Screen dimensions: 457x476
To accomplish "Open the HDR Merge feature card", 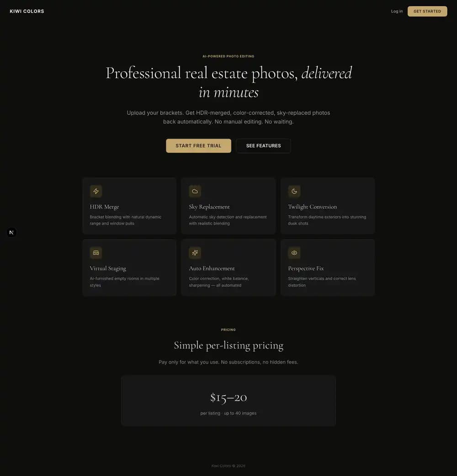I will (129, 205).
